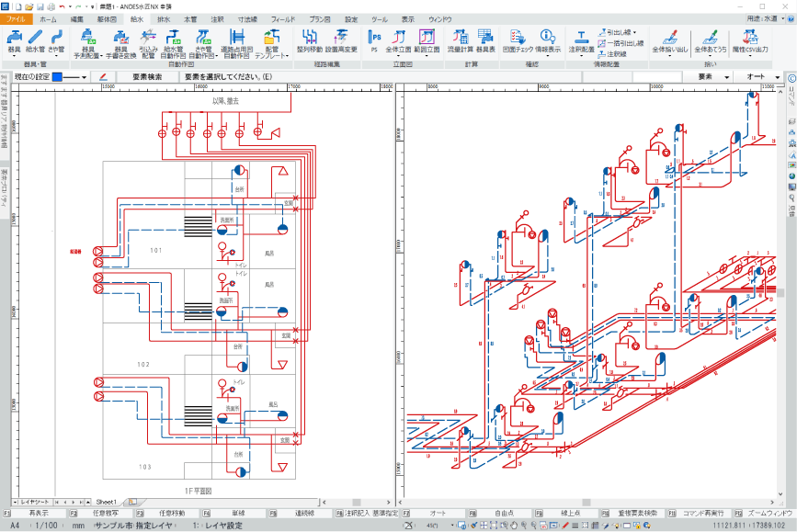The image size is (797, 532).
Task: Toggle the 線上点 on-line point snap
Action: click(x=570, y=513)
